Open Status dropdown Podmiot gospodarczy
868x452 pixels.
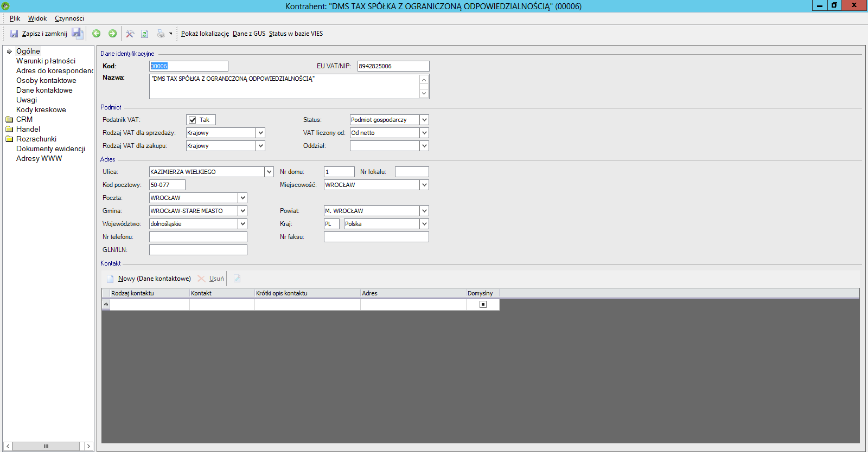[424, 120]
